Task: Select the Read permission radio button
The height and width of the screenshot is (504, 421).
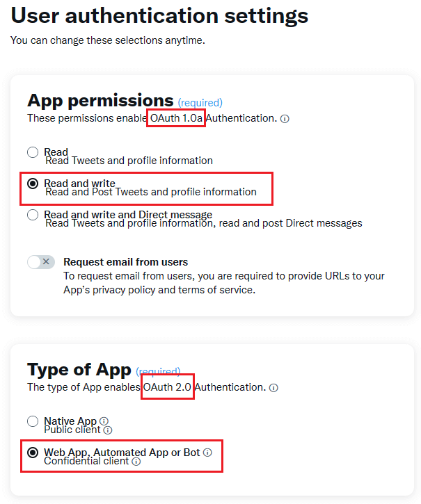Action: [x=33, y=152]
